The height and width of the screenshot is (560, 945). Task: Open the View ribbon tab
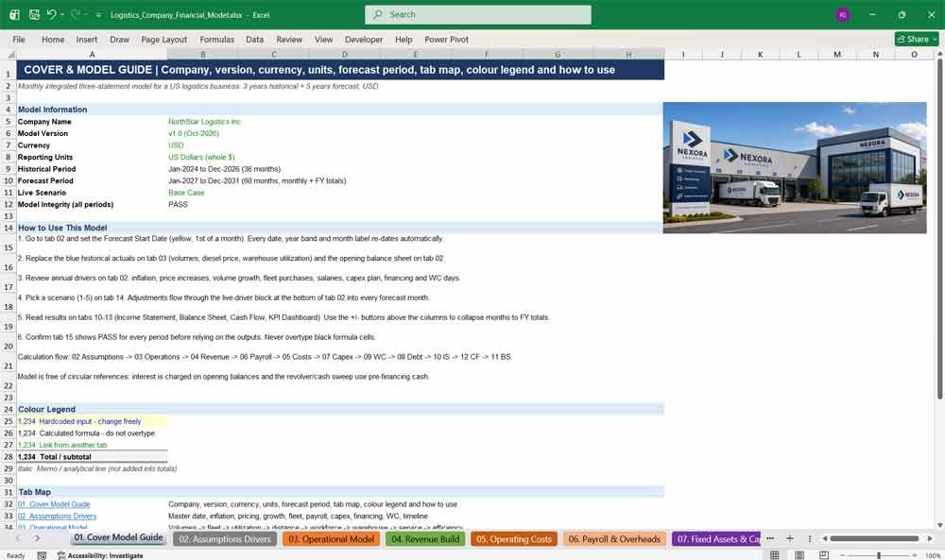click(323, 39)
